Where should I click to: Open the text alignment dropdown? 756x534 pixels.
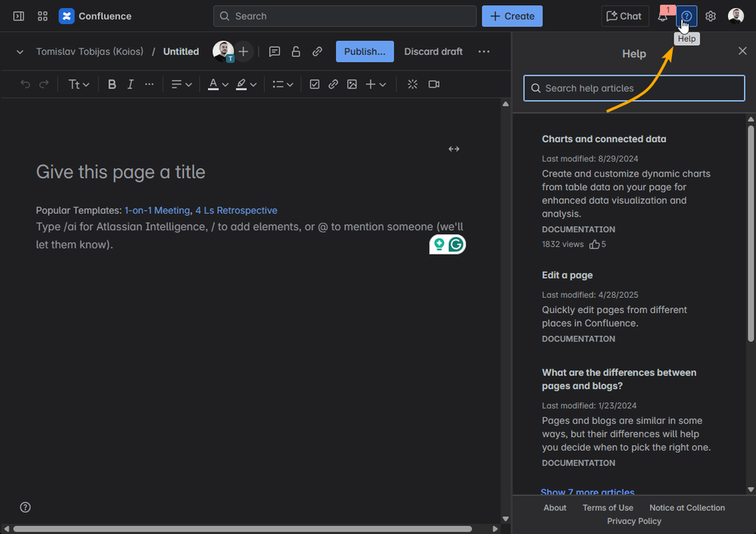pyautogui.click(x=181, y=84)
